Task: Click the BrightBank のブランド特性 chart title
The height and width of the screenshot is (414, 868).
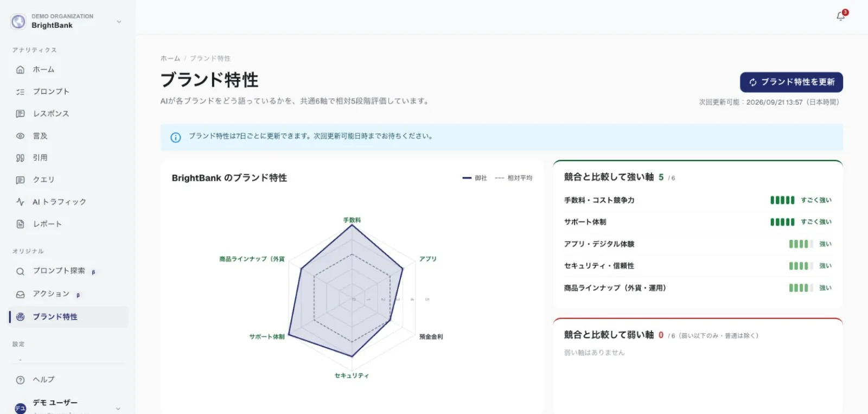Action: pos(229,178)
